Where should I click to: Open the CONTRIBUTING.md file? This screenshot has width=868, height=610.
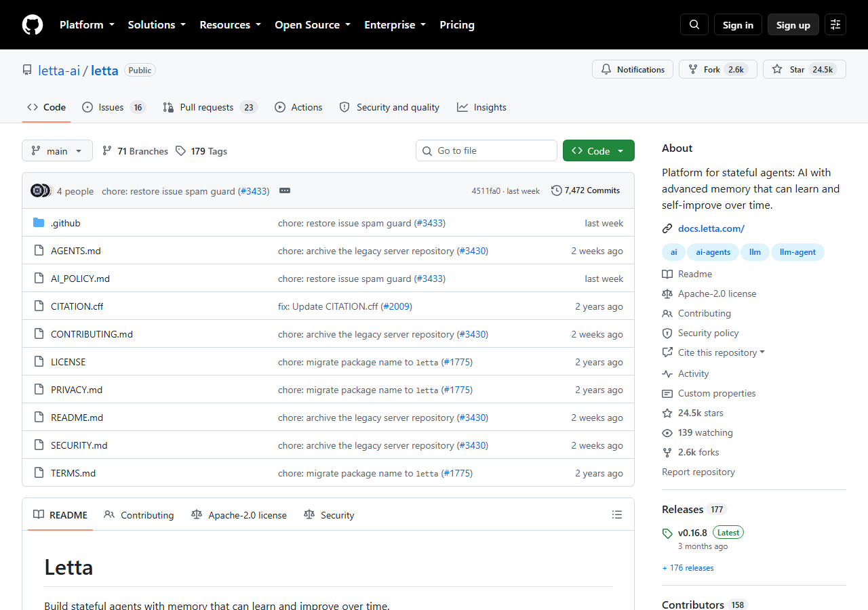(92, 334)
